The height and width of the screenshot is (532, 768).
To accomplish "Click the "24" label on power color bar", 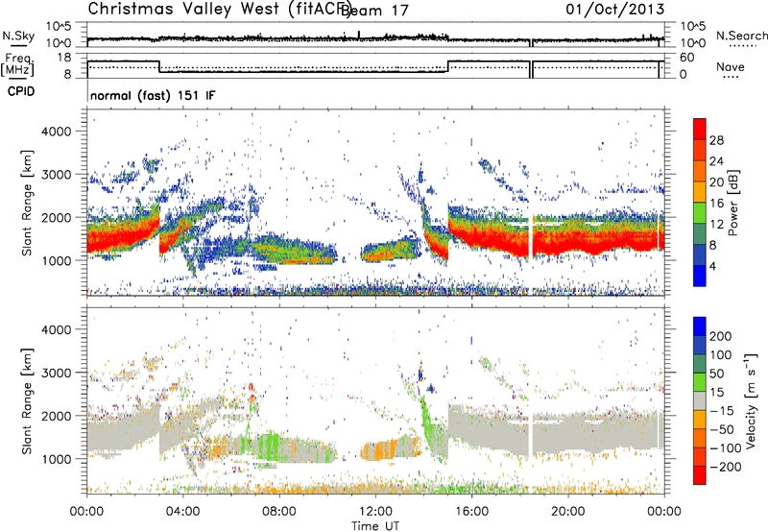I will pos(716,161).
